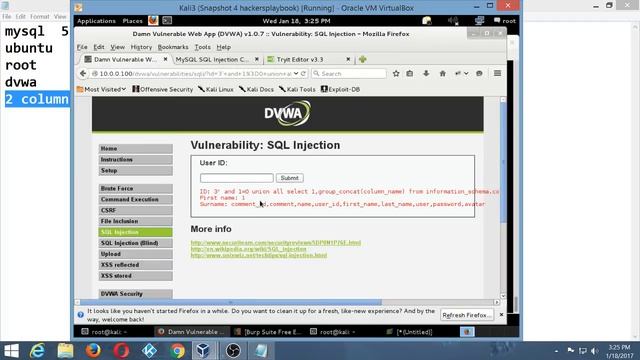Open DVWA Security settings
Image resolution: width=640 pixels, height=360 pixels.
tap(136, 294)
